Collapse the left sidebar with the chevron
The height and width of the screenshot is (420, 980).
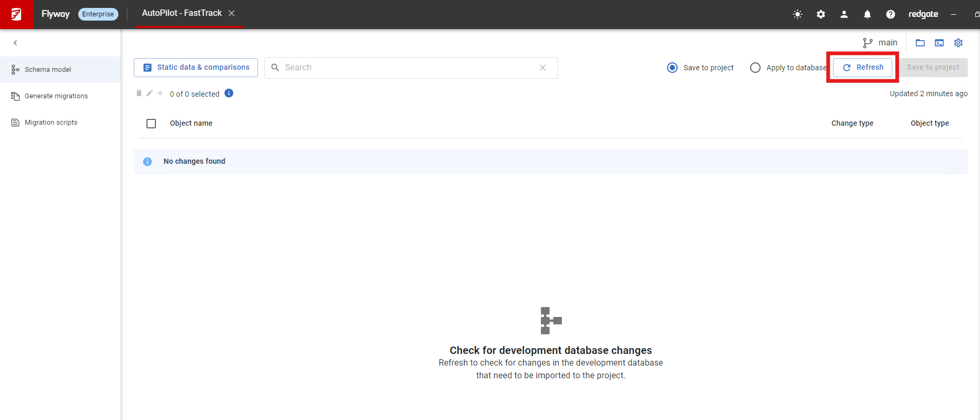[x=15, y=43]
